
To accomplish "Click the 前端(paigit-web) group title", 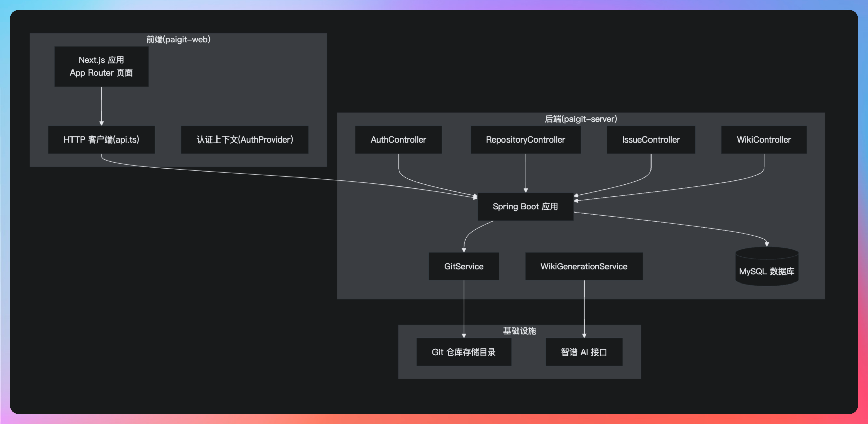I will pos(178,40).
